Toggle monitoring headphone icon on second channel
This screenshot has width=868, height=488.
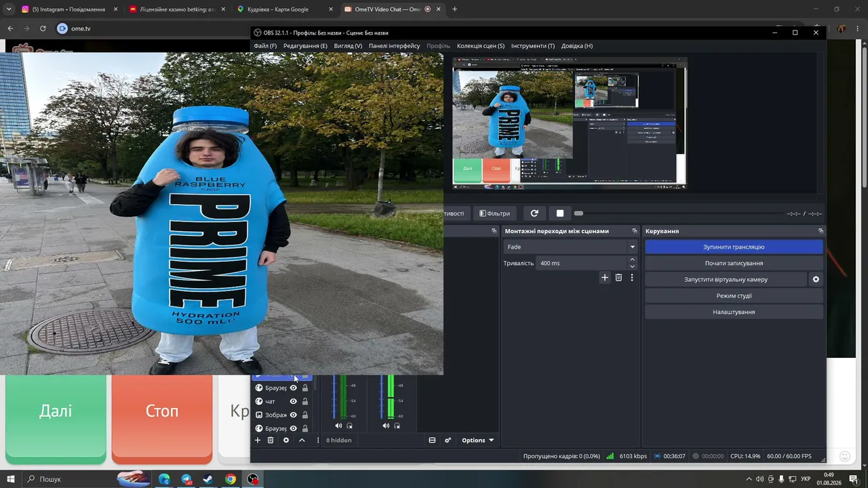(x=397, y=426)
